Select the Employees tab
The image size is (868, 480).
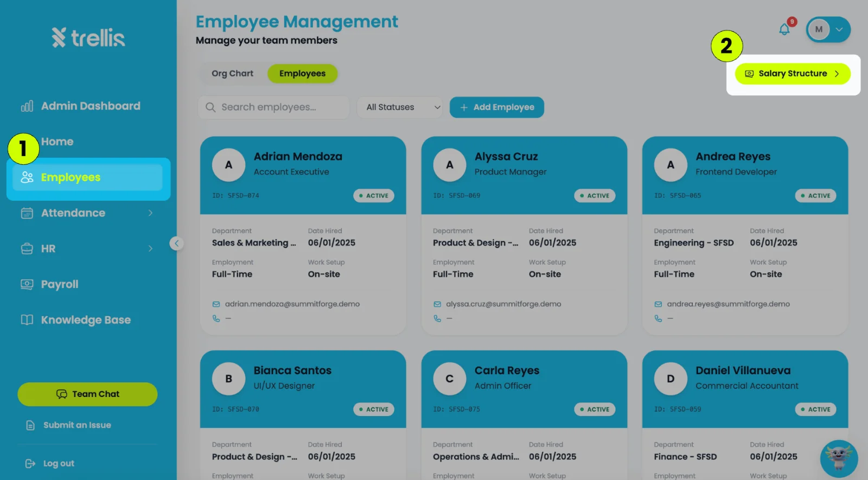(302, 74)
